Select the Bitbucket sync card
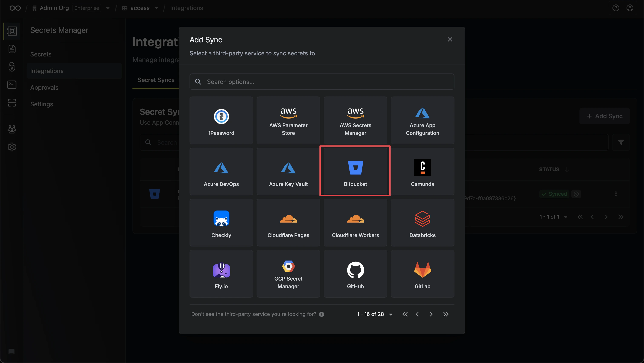 pos(355,171)
